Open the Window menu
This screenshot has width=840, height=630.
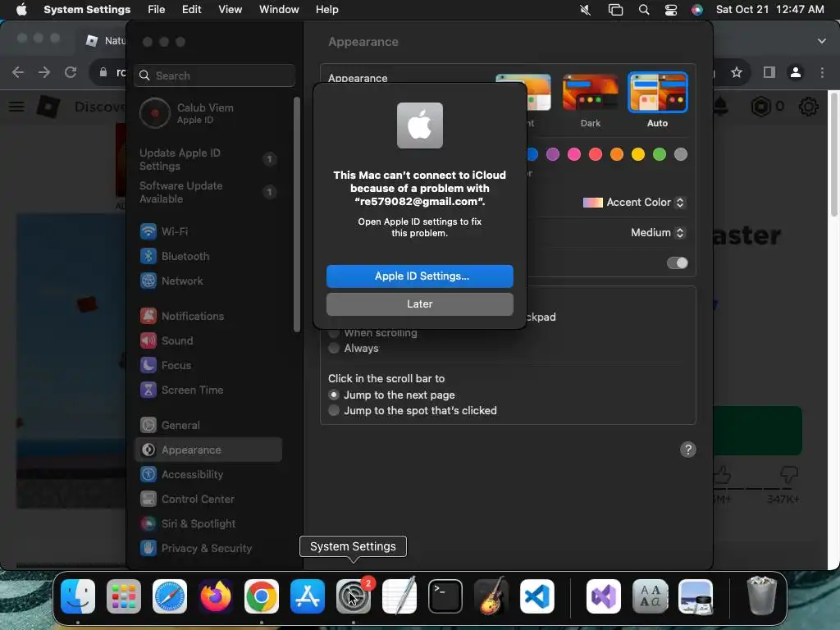pyautogui.click(x=279, y=10)
